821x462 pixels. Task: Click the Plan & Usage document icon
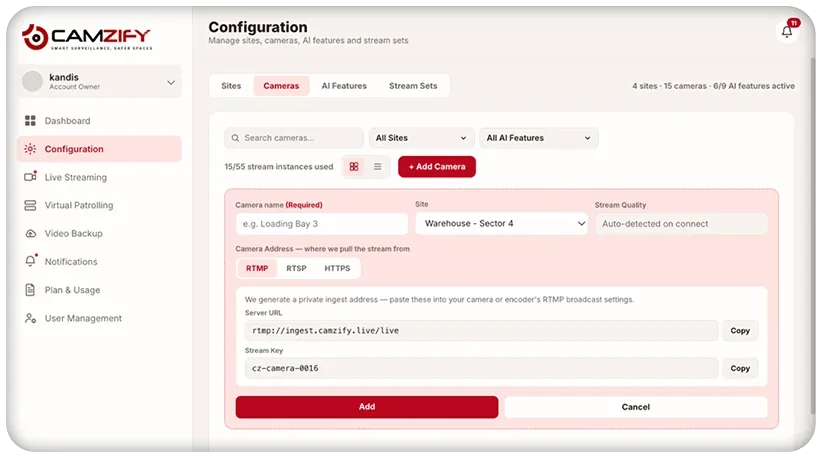click(30, 290)
